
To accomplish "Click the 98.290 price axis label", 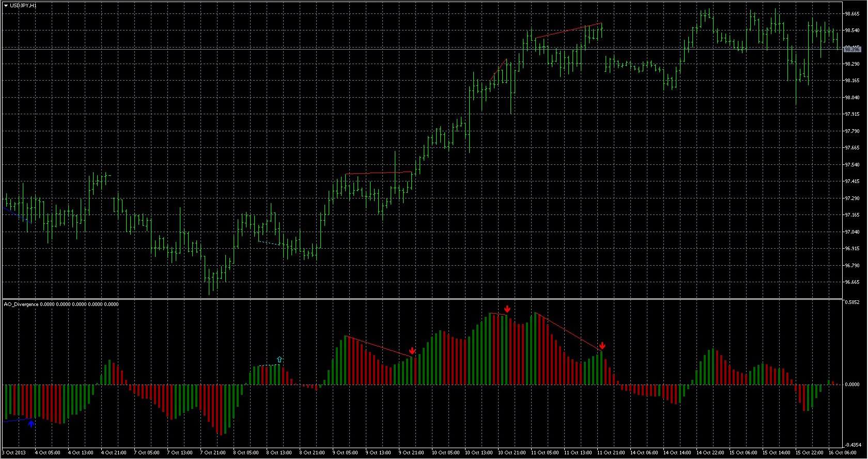I will (852, 64).
